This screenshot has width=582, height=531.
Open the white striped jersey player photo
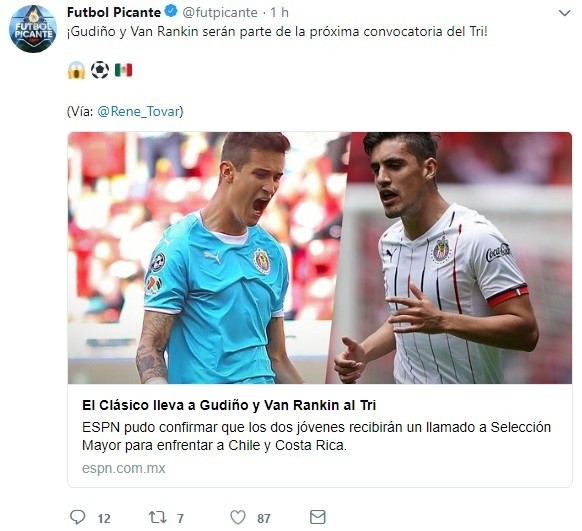click(x=451, y=258)
